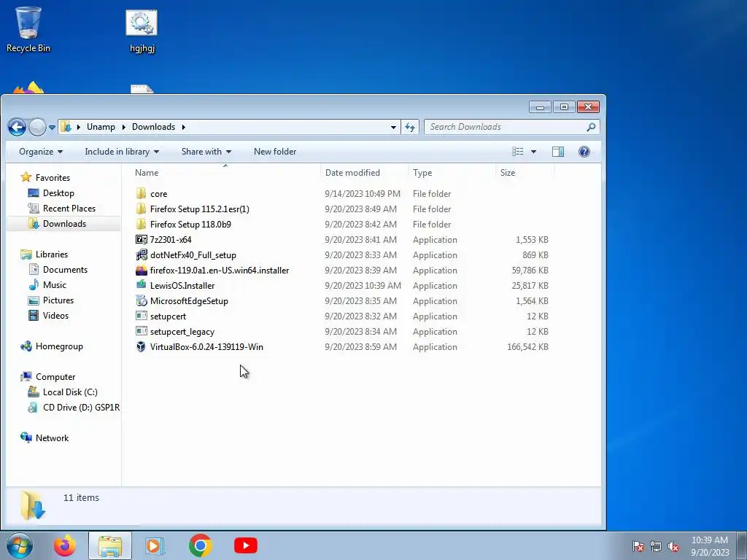The image size is (747, 560).
Task: Open YouTube shortcut on taskbar
Action: tap(246, 545)
